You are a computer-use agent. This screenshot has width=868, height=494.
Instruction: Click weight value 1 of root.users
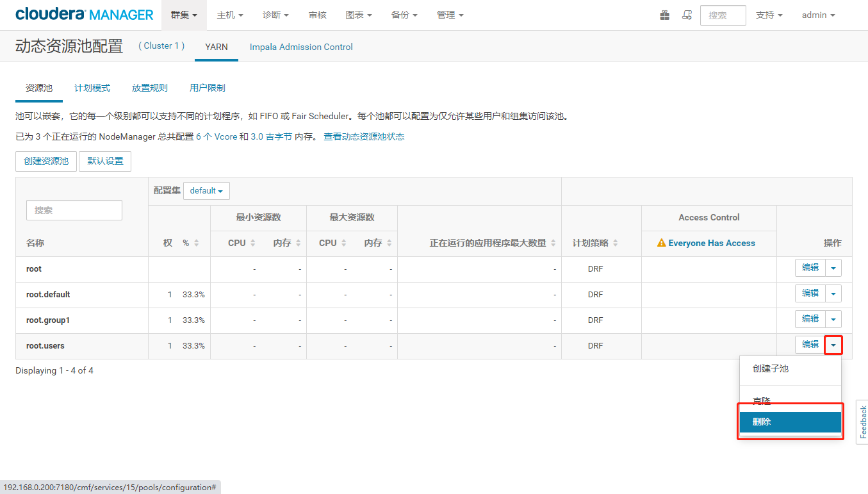click(x=170, y=345)
